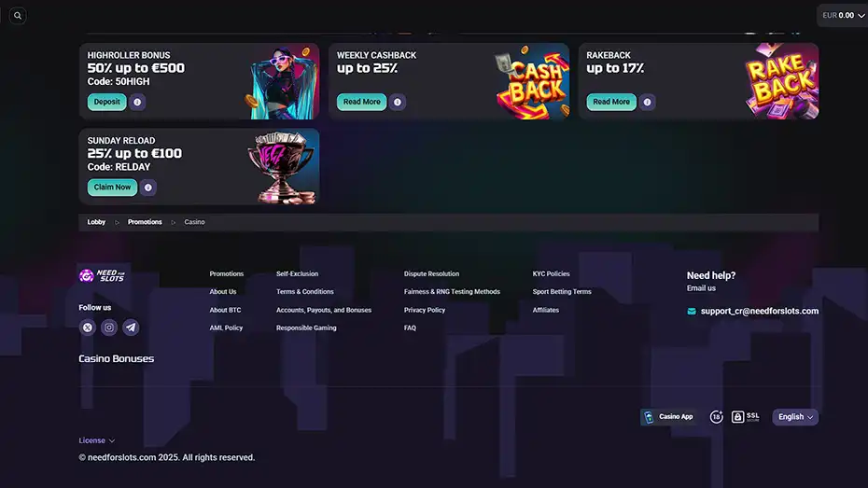The width and height of the screenshot is (868, 488).
Task: Open the English language selector
Action: pos(795,417)
